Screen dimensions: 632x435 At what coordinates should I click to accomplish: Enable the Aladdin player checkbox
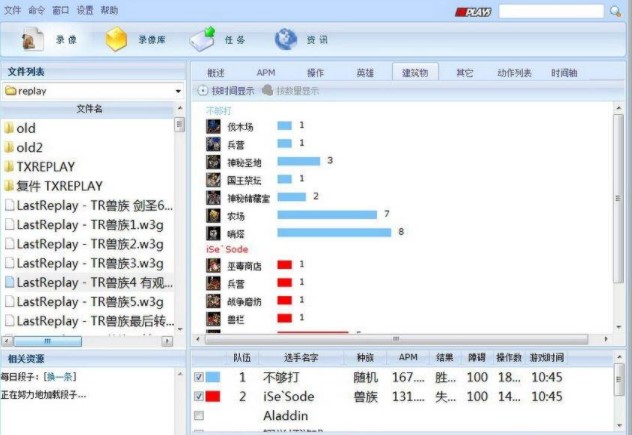[x=199, y=416]
